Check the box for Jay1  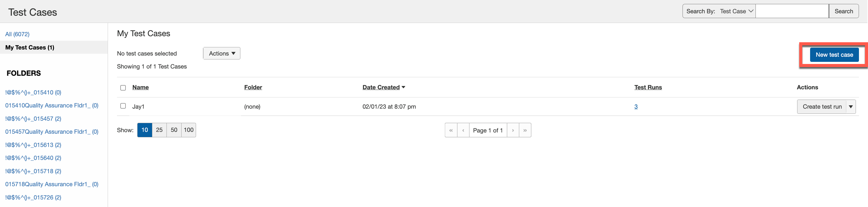pyautogui.click(x=123, y=106)
